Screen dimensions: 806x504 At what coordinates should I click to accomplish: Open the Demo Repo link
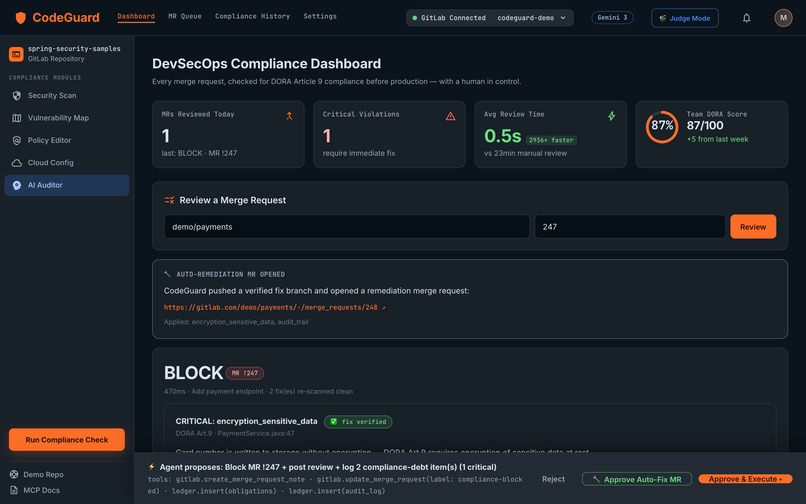[x=43, y=474]
